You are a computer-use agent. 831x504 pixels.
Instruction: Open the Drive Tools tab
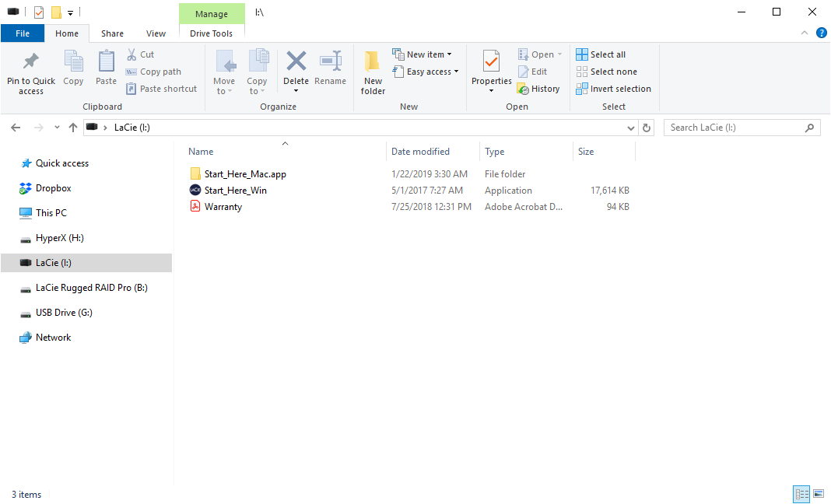pos(211,33)
